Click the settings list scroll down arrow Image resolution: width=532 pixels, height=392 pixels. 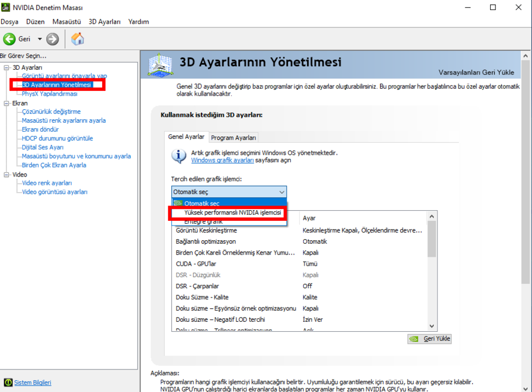click(432, 326)
